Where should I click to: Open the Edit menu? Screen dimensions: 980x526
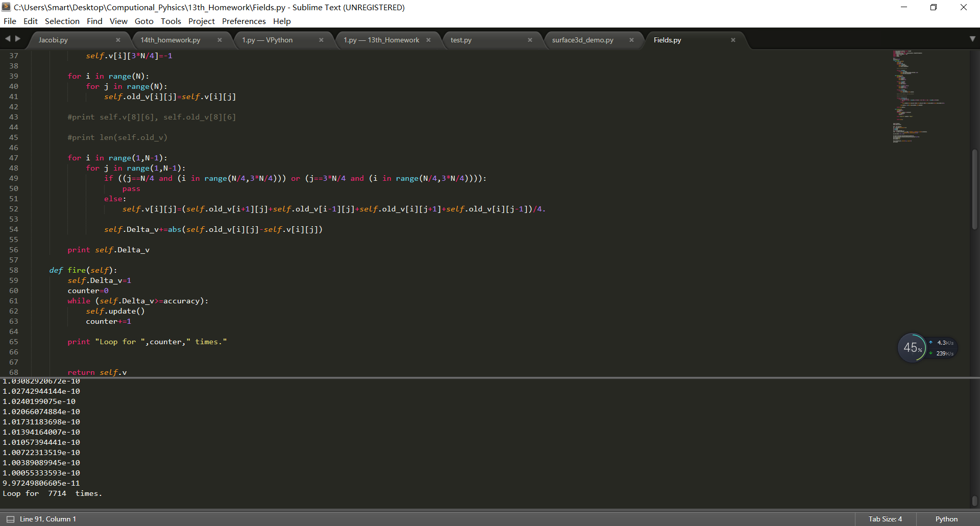pos(31,21)
